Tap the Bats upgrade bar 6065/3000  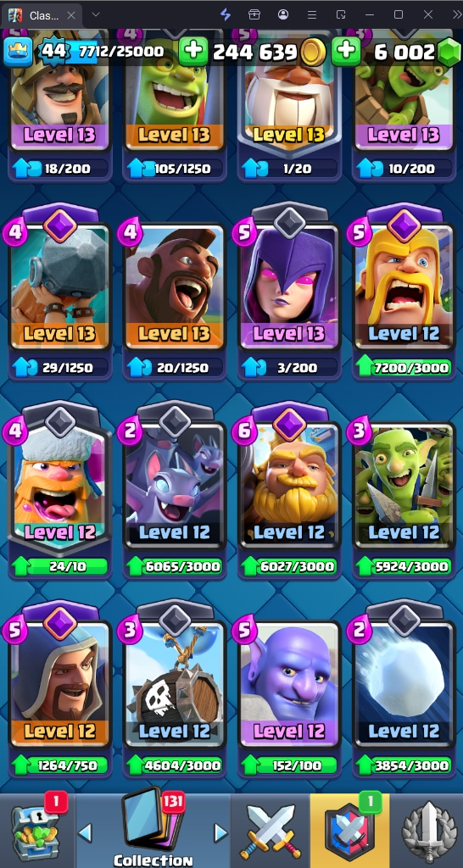point(175,566)
